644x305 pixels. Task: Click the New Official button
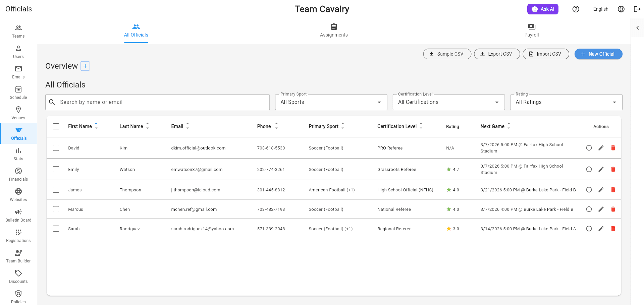[598, 54]
